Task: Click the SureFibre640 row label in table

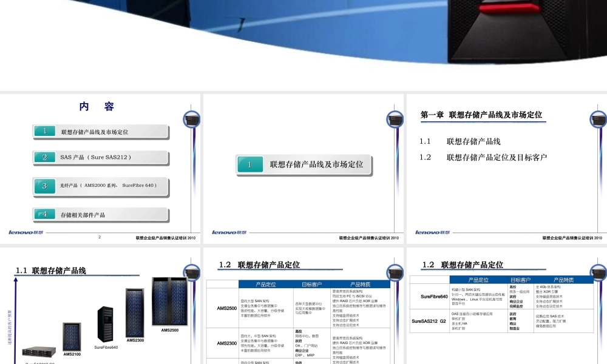Action: tap(434, 297)
